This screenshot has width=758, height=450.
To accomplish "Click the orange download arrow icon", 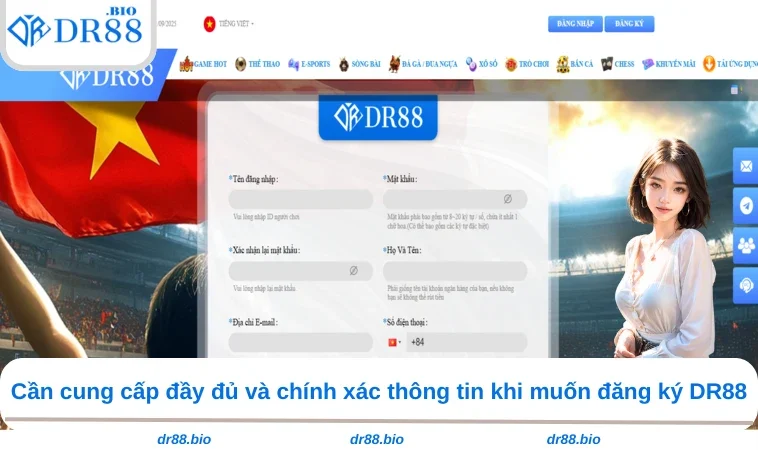I will point(709,64).
